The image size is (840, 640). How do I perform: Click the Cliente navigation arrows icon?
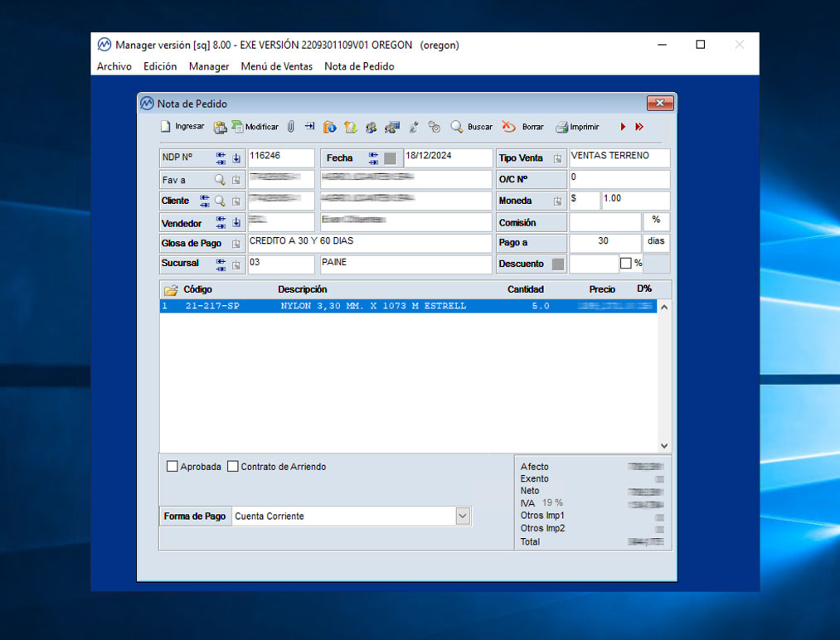pyautogui.click(x=205, y=201)
